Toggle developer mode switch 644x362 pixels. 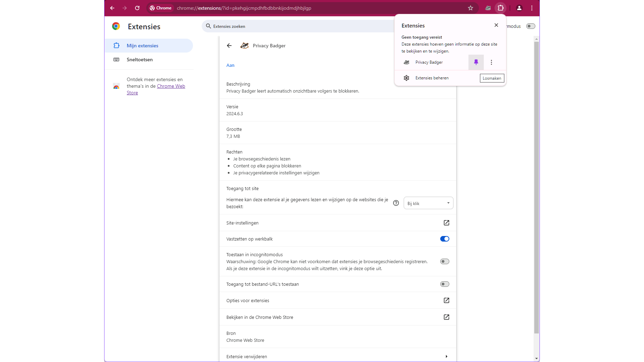[x=531, y=26]
